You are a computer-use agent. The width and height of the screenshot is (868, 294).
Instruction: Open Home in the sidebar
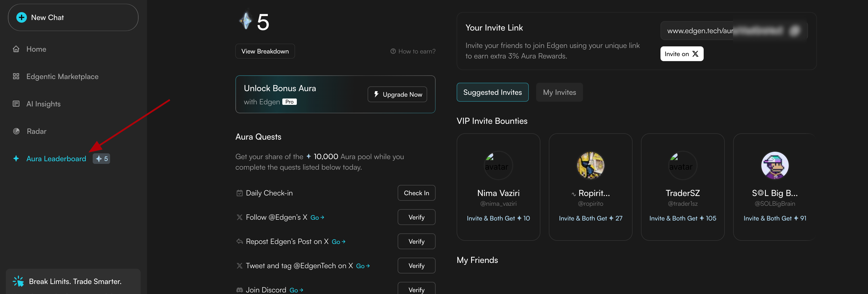(x=36, y=49)
